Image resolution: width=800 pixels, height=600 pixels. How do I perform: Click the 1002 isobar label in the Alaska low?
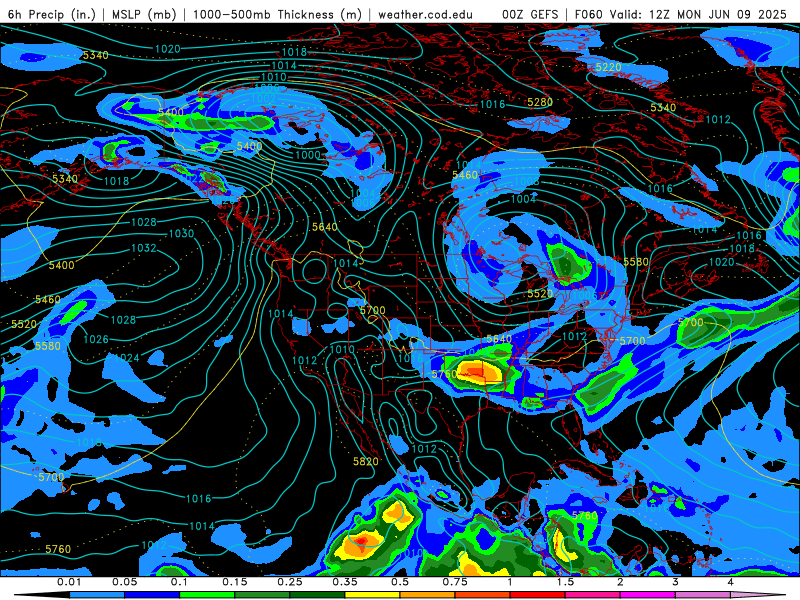click(264, 98)
